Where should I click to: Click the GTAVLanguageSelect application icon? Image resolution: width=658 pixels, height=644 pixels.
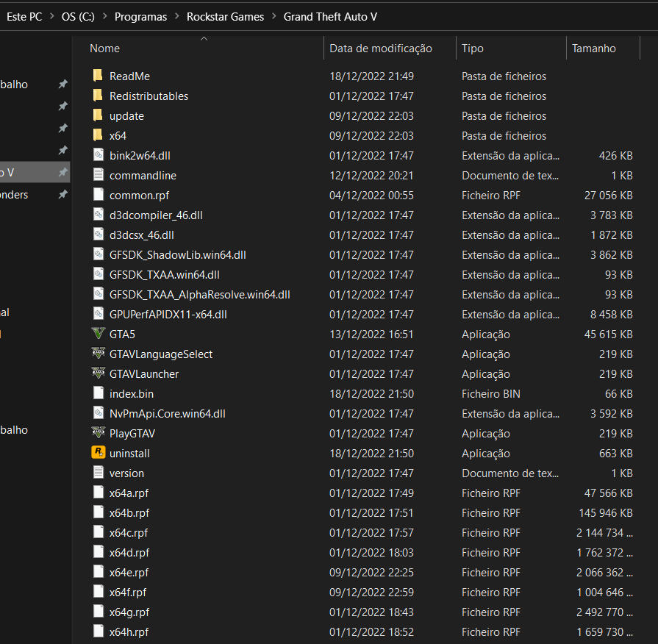99,354
